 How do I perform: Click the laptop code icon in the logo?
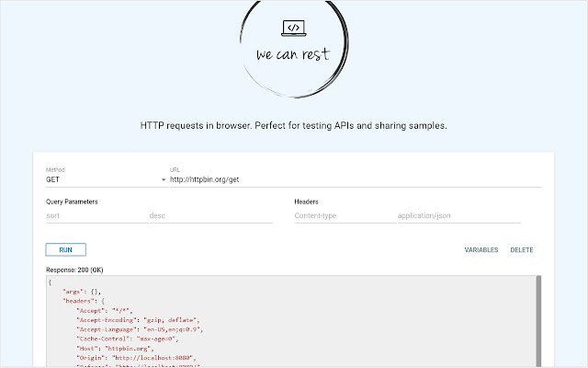294,29
